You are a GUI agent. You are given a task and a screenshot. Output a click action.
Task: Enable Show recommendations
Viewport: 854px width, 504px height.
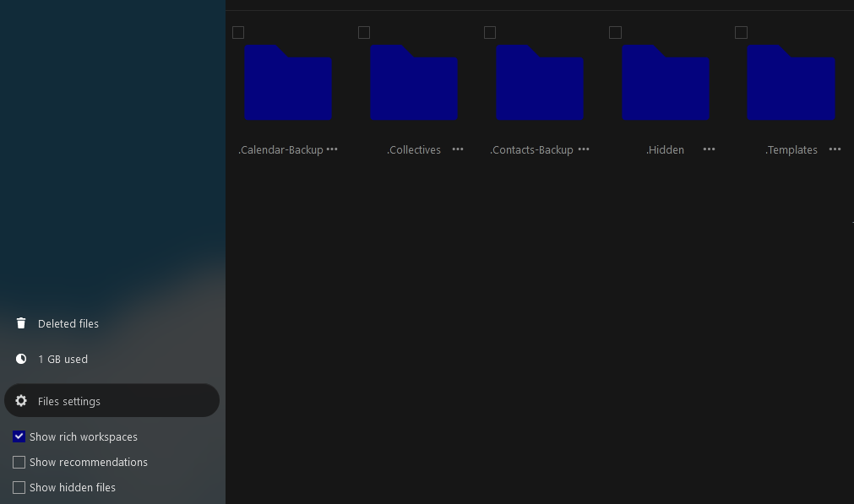point(19,462)
